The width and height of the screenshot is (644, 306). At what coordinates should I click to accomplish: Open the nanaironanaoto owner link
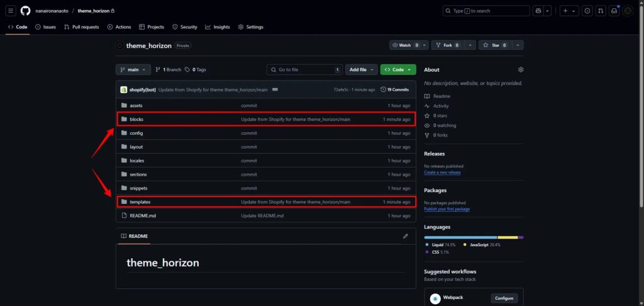pyautogui.click(x=52, y=11)
